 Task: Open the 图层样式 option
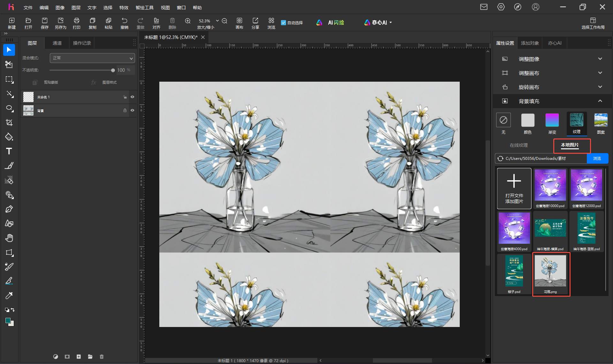[104, 82]
